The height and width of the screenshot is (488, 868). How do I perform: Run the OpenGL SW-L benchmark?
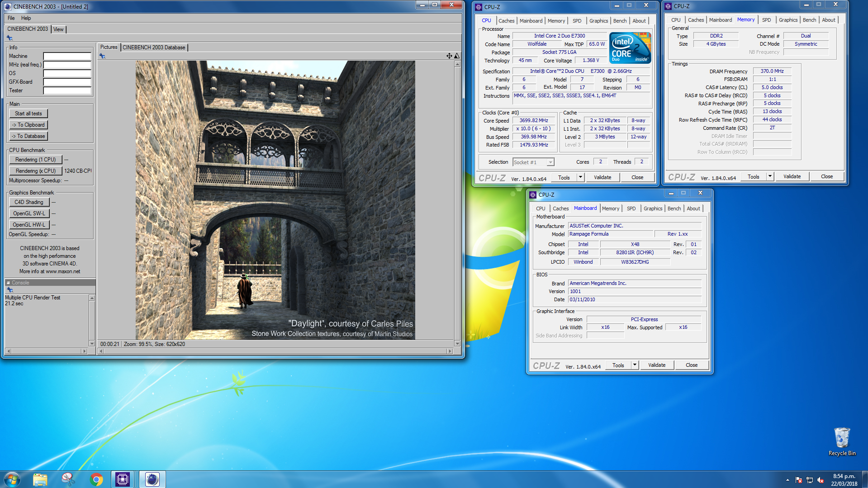[29, 213]
